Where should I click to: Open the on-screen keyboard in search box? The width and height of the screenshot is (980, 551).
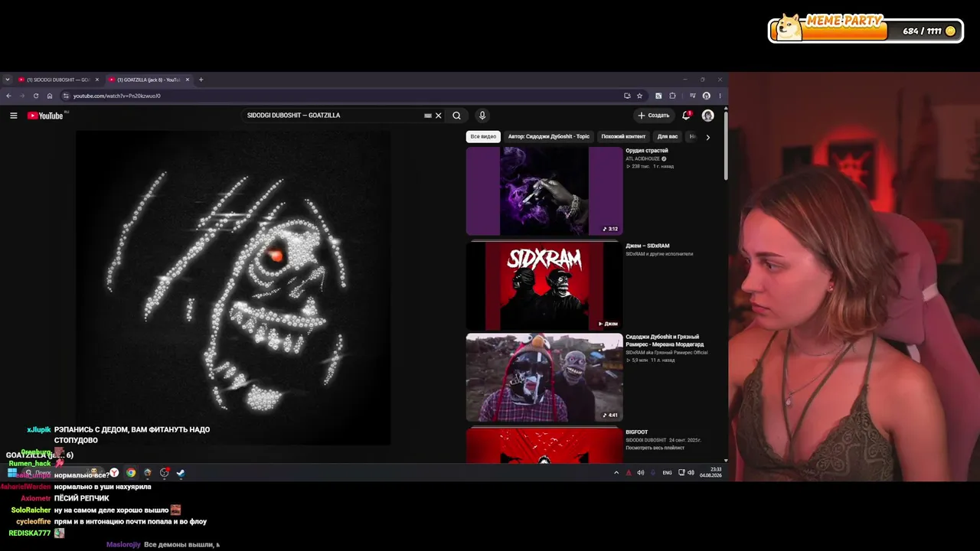click(x=427, y=116)
